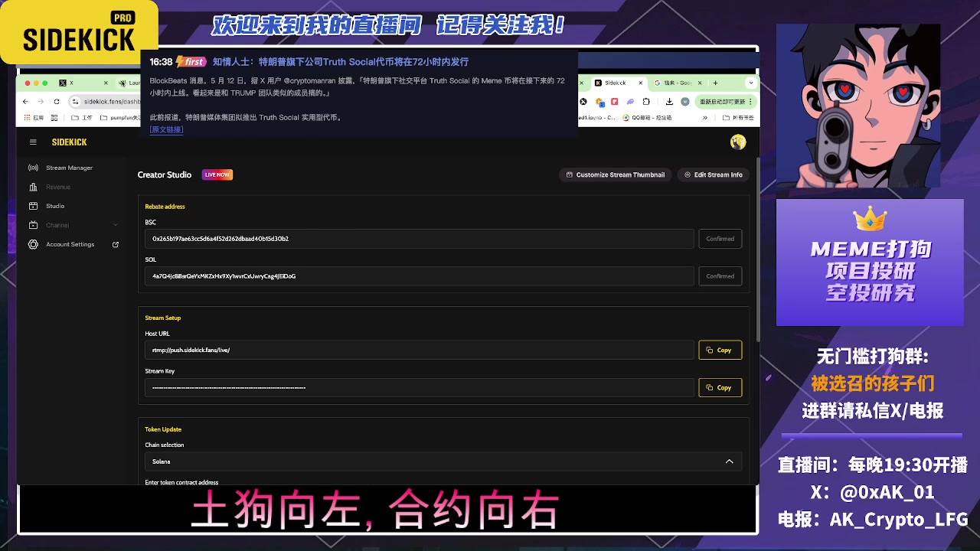Viewport: 980px width, 551px height.
Task: Copy the Stream Key
Action: click(x=720, y=387)
